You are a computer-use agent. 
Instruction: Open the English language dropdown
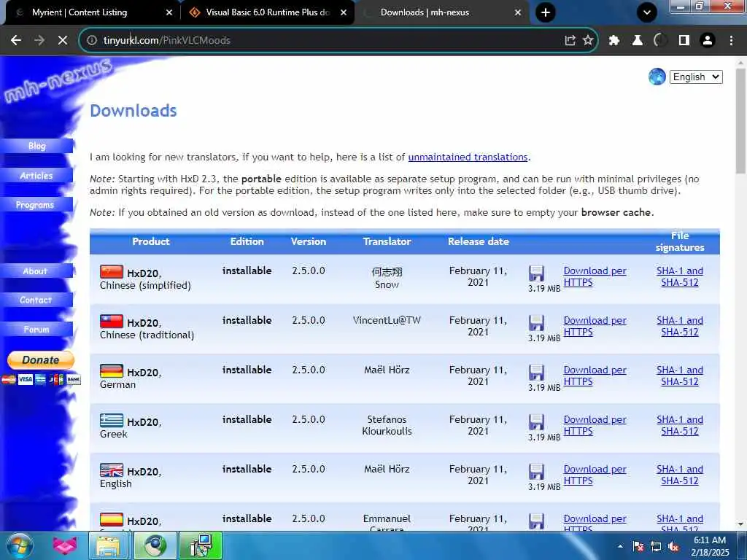(x=695, y=77)
